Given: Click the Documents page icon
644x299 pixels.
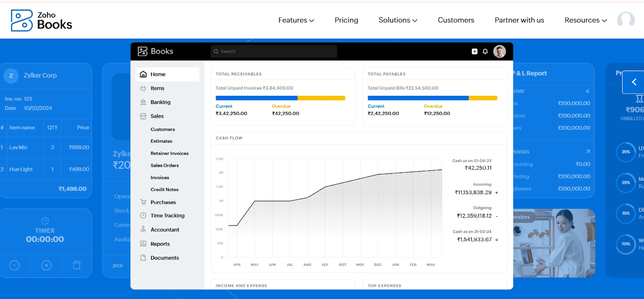Looking at the screenshot, I should [x=143, y=257].
